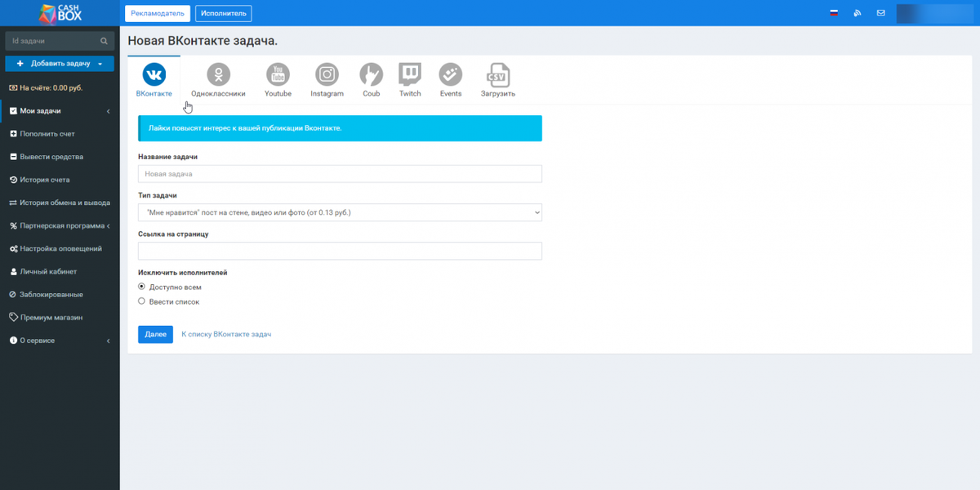Expand the О сервисе menu chevron

click(109, 341)
